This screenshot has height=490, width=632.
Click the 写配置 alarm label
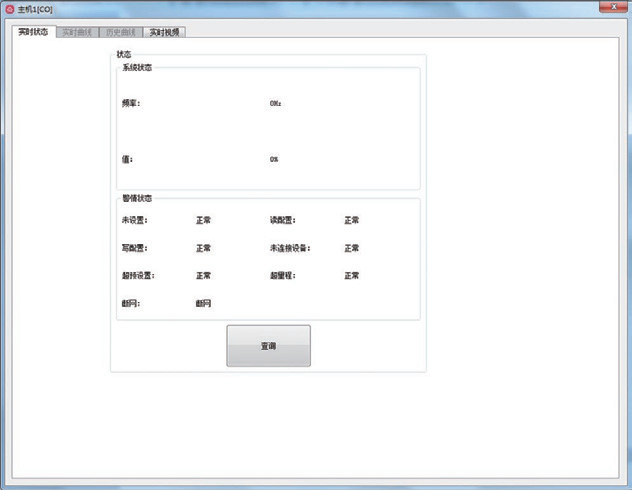(134, 248)
